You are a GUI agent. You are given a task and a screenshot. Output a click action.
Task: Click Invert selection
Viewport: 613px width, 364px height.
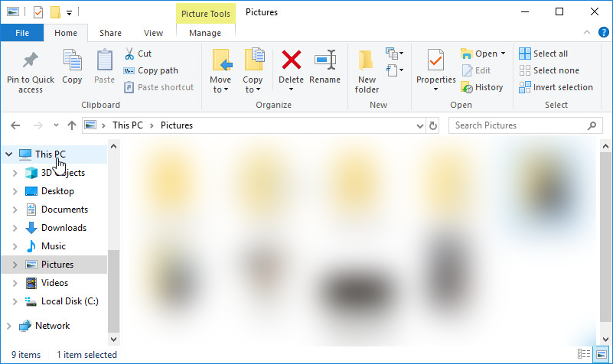pyautogui.click(x=556, y=87)
